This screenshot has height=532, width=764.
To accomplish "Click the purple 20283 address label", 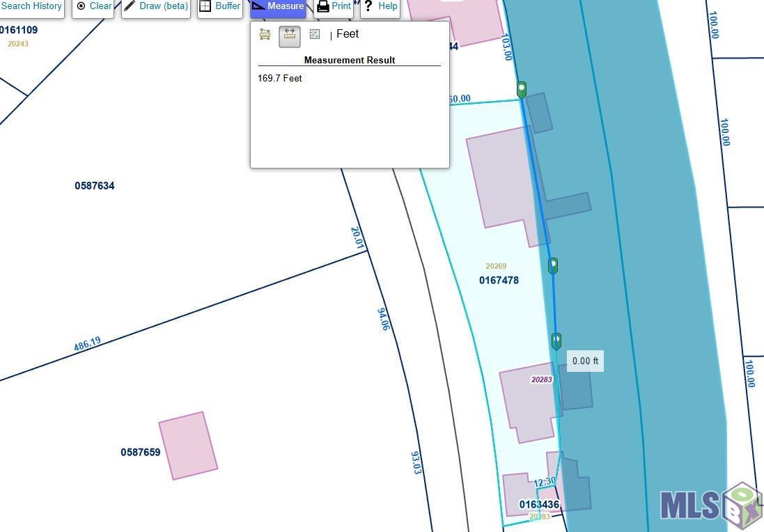I will tap(542, 380).
